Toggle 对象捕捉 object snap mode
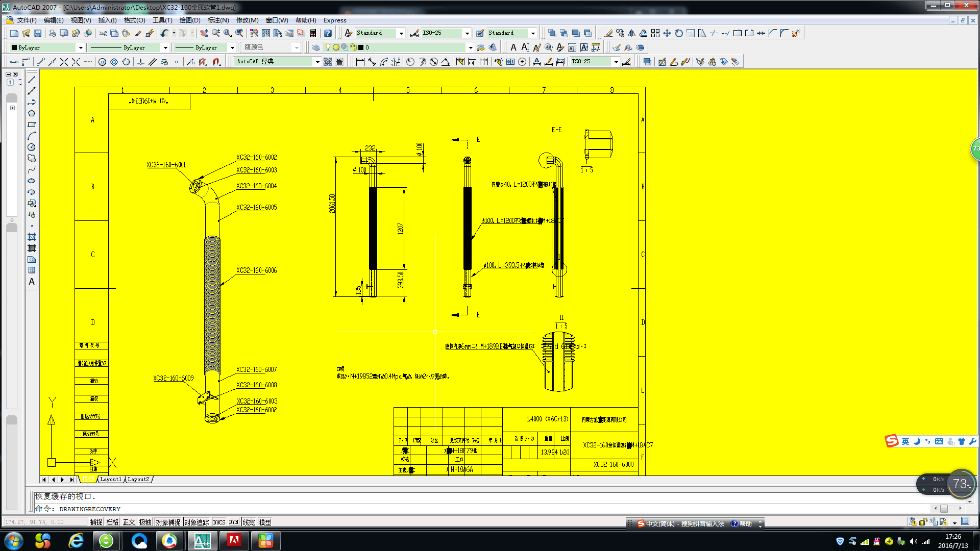The width and height of the screenshot is (980, 551). click(x=168, y=522)
